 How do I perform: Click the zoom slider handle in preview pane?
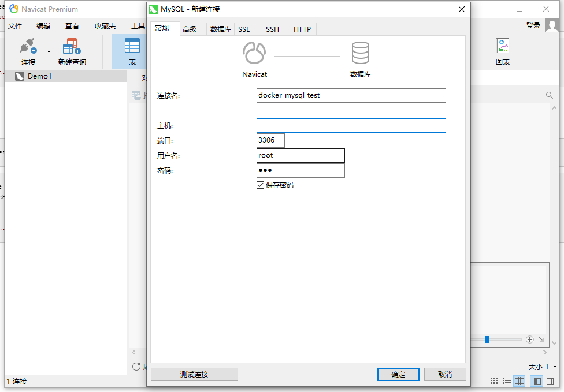(487, 339)
